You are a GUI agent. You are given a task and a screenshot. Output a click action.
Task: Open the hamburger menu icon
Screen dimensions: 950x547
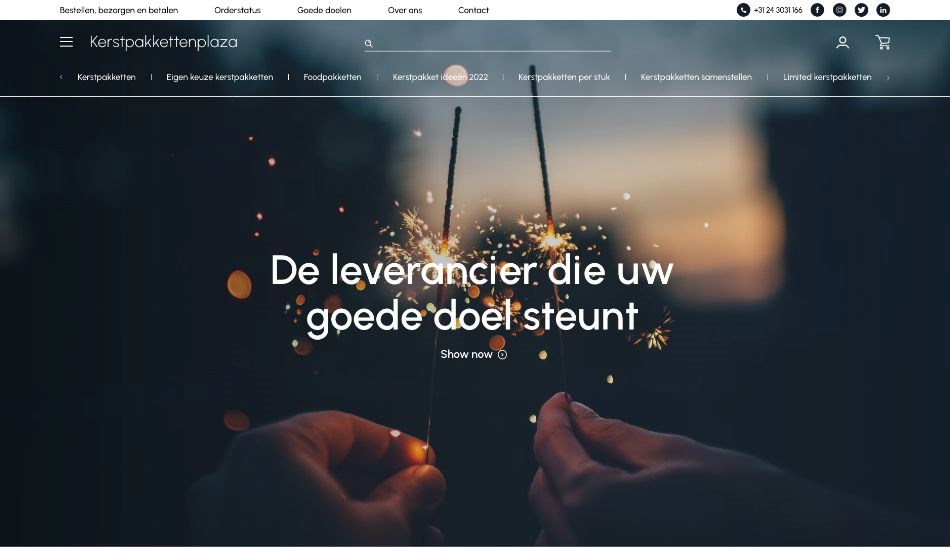point(66,42)
